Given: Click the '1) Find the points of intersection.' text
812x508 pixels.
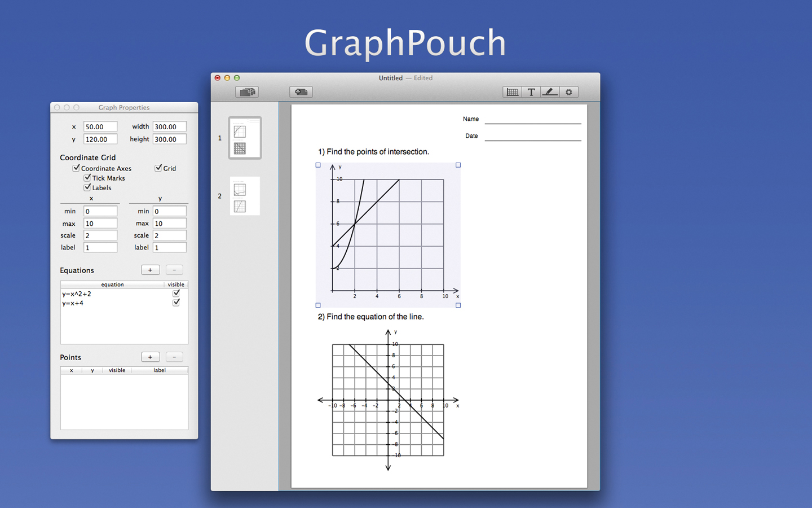Looking at the screenshot, I should 373,152.
